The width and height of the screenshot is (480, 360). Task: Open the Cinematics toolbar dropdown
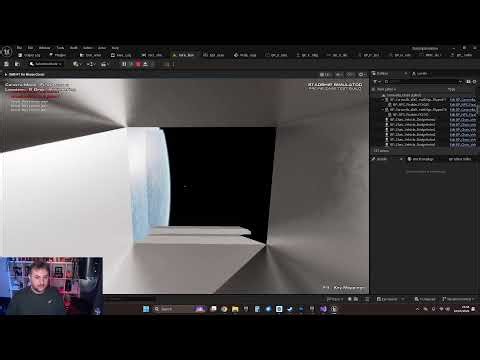105,64
